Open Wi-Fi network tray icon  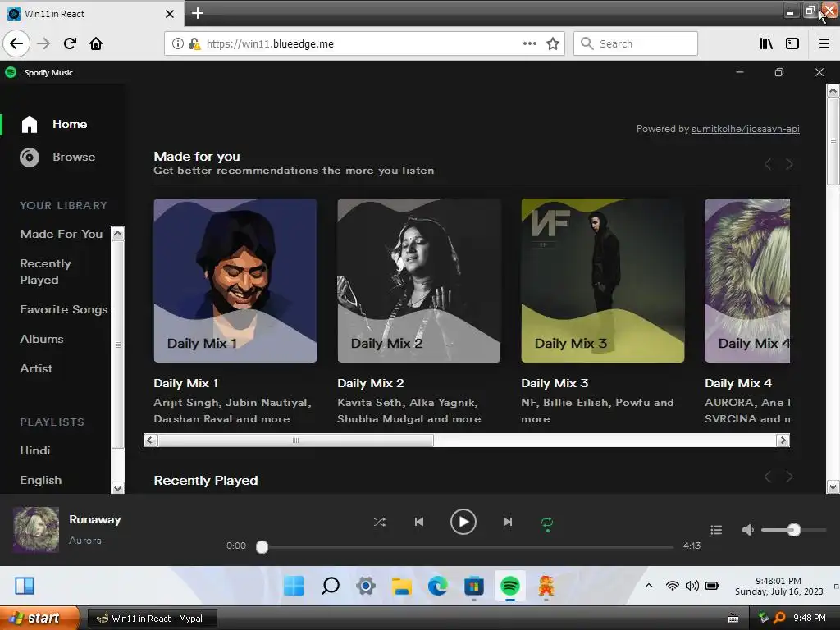point(673,586)
